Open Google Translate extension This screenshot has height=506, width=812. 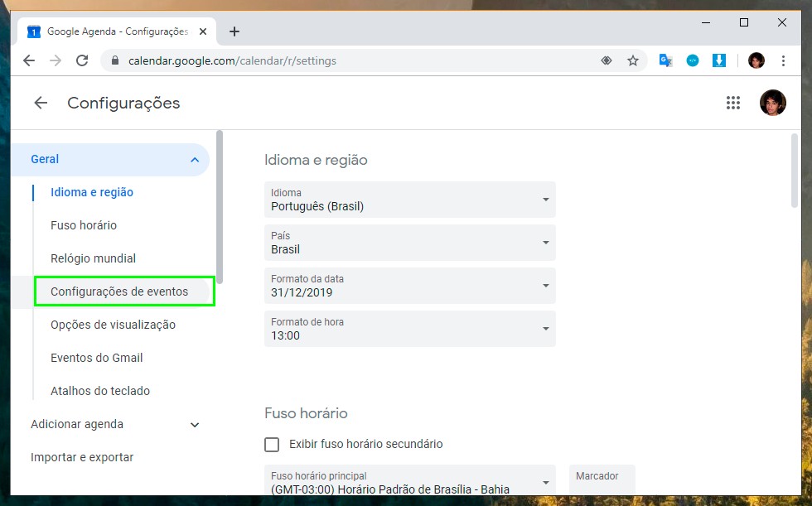(665, 60)
